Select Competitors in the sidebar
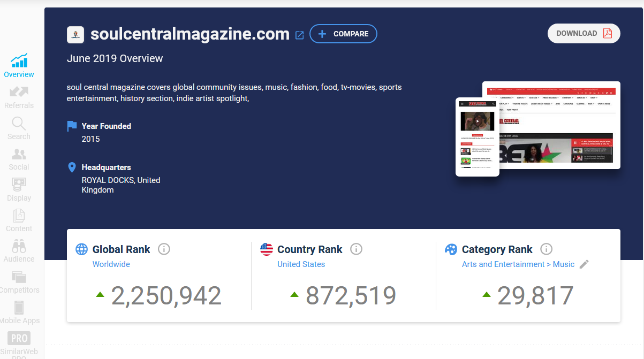Screen dimensions: 644x359 [x=19, y=282]
